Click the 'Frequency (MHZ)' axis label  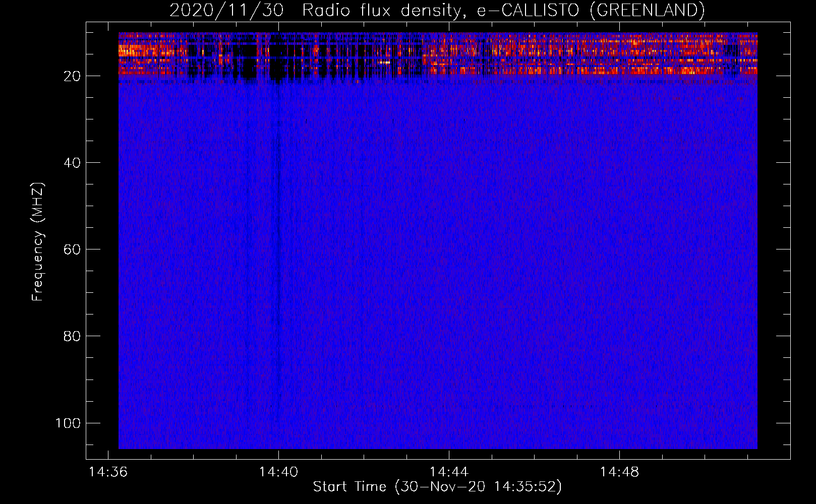coord(38,242)
